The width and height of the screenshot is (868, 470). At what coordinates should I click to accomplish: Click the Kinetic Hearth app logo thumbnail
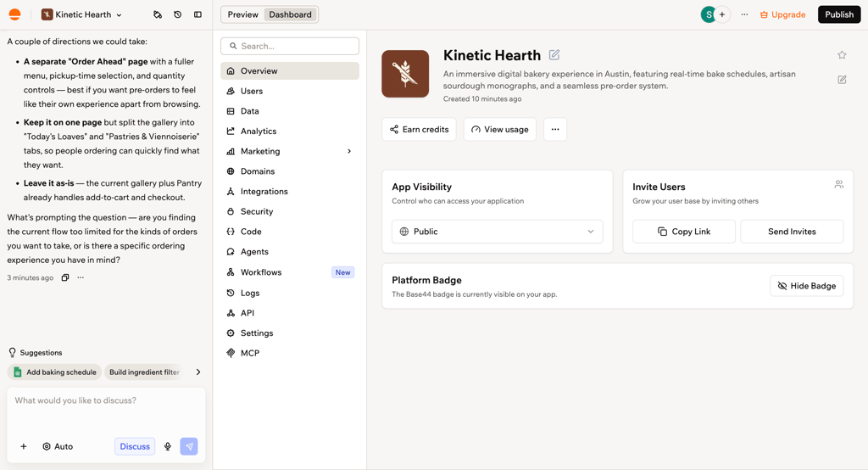tap(405, 74)
